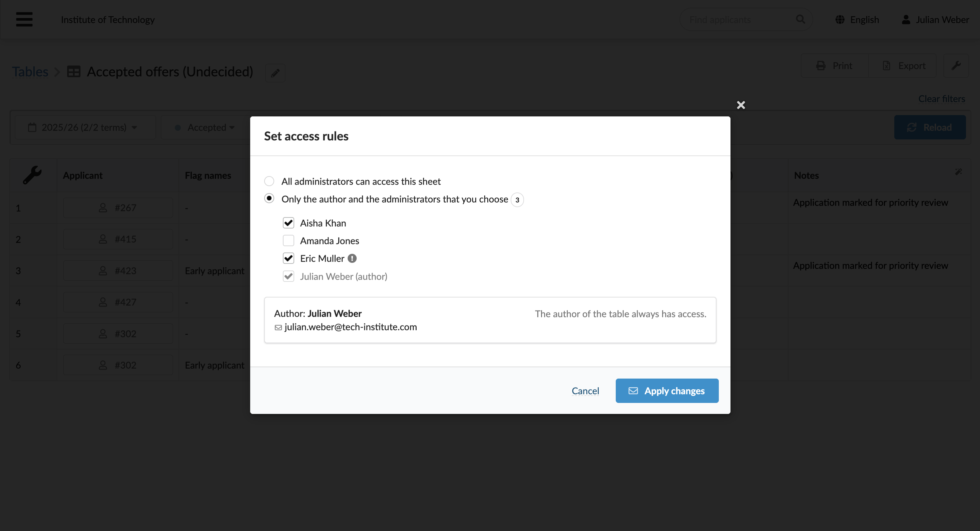
Task: Click the Print button
Action: coord(835,65)
